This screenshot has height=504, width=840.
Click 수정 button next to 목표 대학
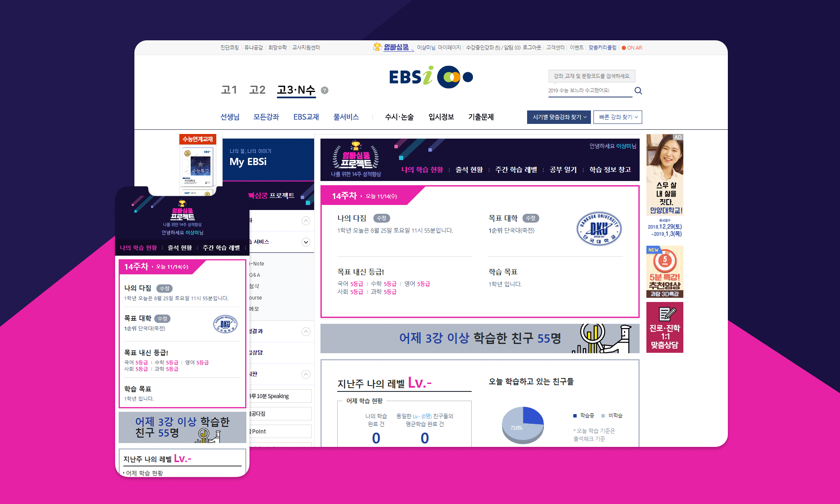531,218
